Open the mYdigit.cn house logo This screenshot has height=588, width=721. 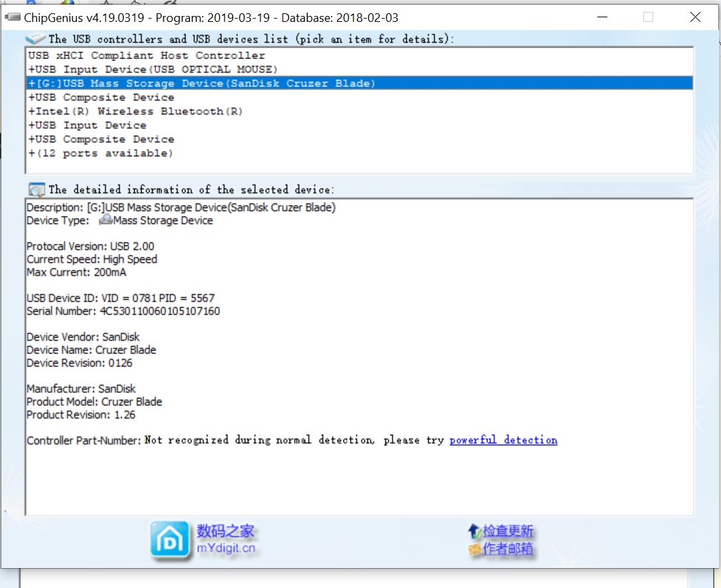click(169, 541)
